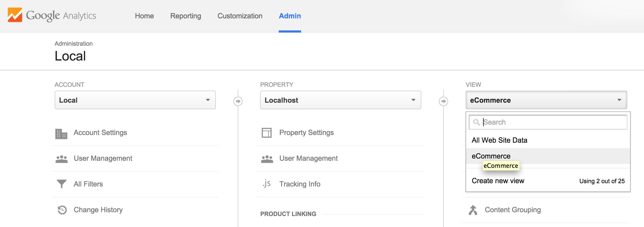
Task: Choose All Web Site Data view
Action: click(x=548, y=140)
